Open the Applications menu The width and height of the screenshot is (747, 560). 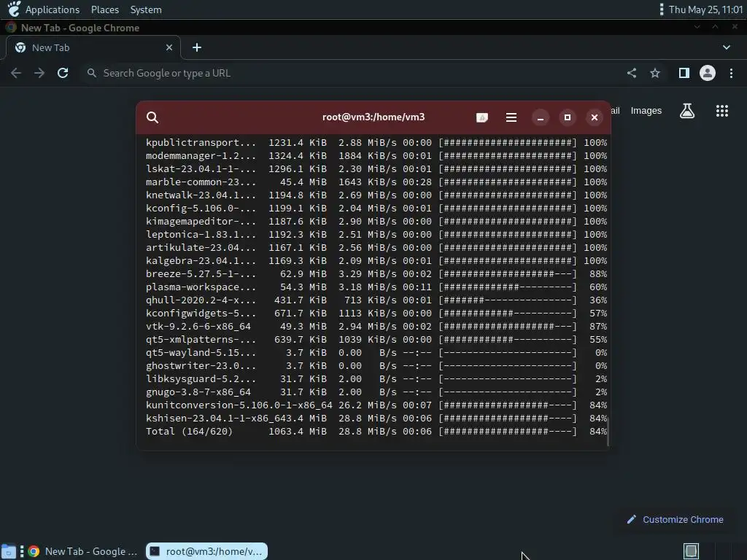(53, 9)
